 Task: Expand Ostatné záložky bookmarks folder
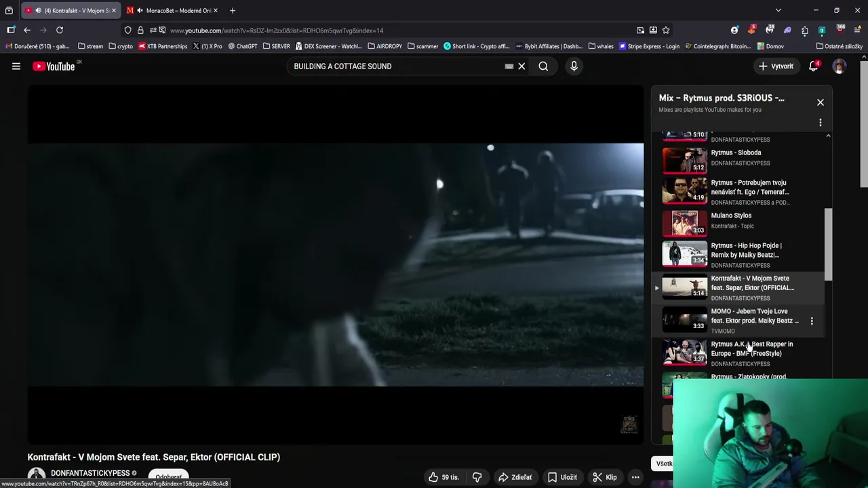click(x=839, y=46)
